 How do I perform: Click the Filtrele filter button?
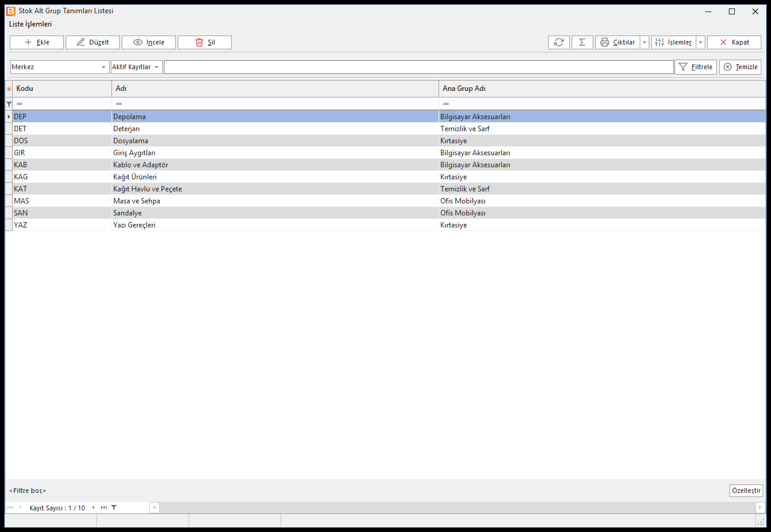696,67
